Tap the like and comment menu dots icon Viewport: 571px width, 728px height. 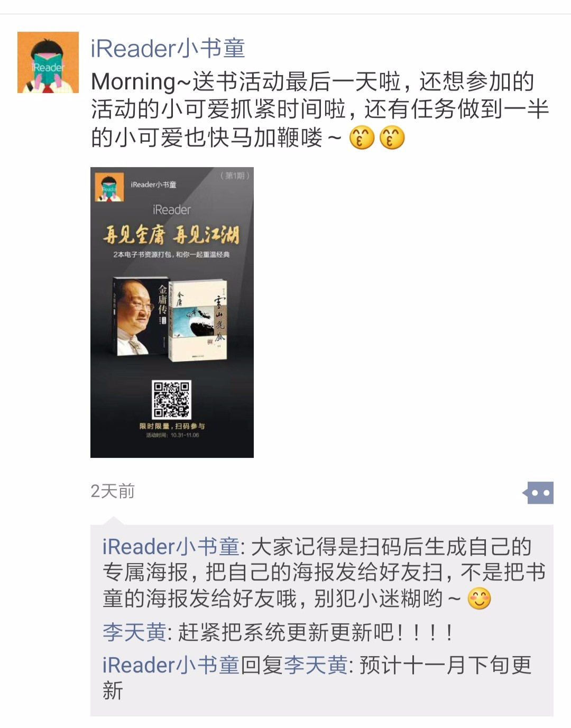[538, 493]
